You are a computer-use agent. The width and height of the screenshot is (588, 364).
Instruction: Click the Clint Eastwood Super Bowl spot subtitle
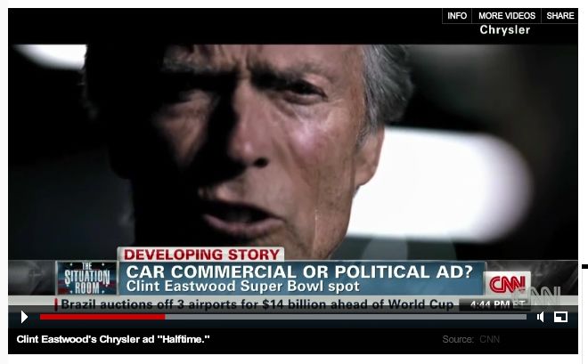pyautogui.click(x=242, y=287)
